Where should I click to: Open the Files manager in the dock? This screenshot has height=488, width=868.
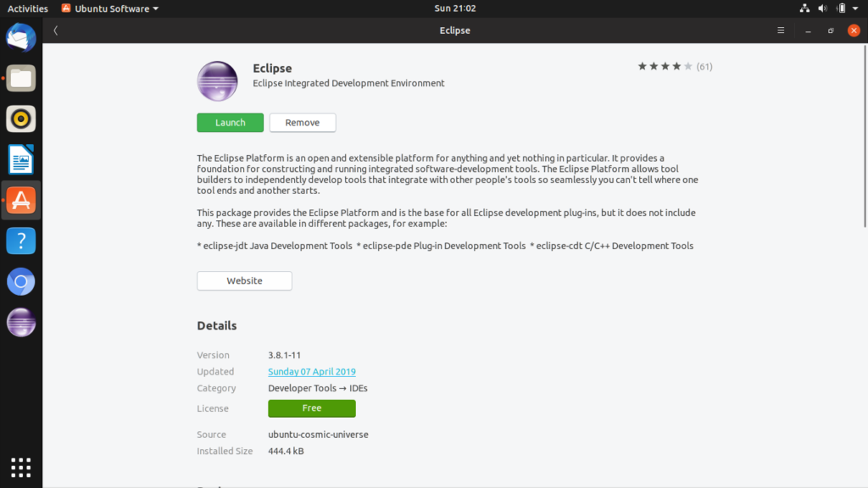(21, 79)
